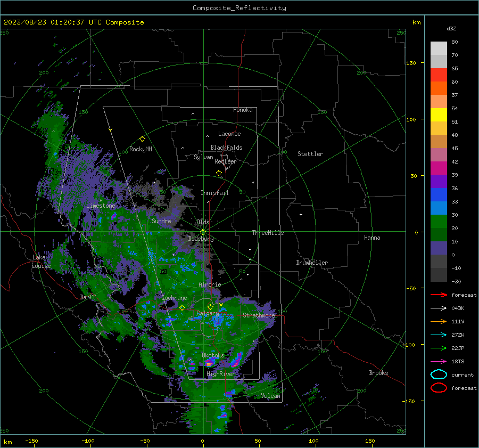The height and width of the screenshot is (448, 479).
Task: Click the RedDeer city label
Action: point(226,161)
